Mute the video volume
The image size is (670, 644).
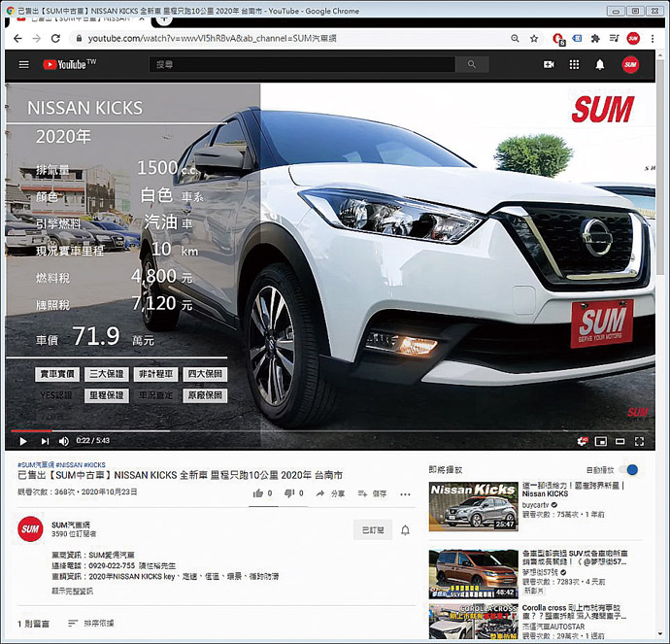click(64, 441)
